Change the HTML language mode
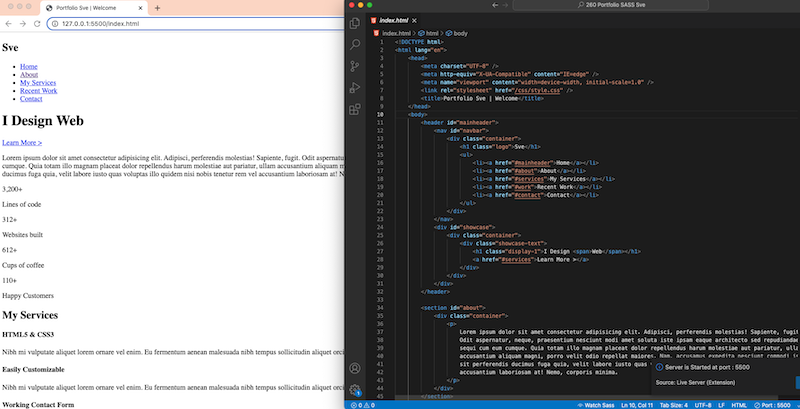This screenshot has width=800, height=409. tap(739, 405)
